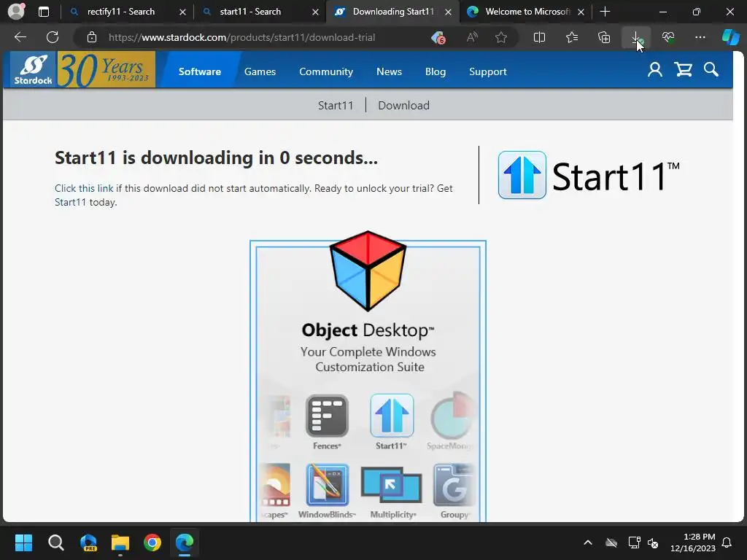This screenshot has width=747, height=560.
Task: Go to the Blog section
Action: click(436, 71)
